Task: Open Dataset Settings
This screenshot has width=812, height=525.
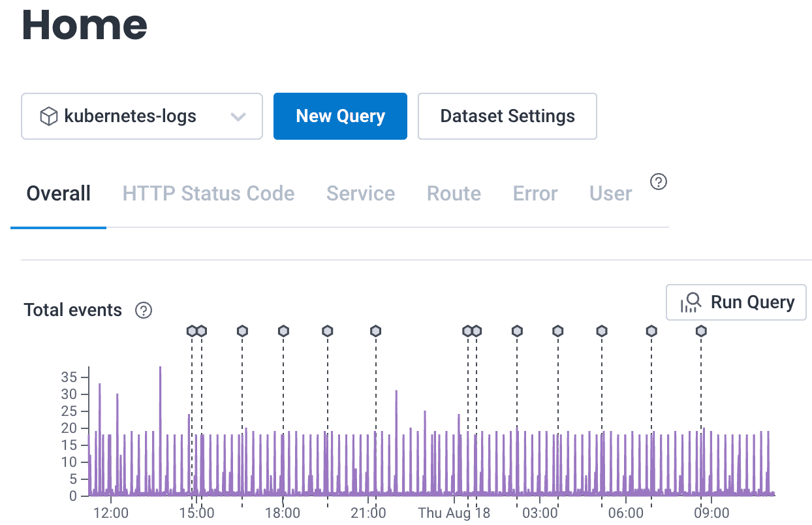Action: pyautogui.click(x=507, y=116)
